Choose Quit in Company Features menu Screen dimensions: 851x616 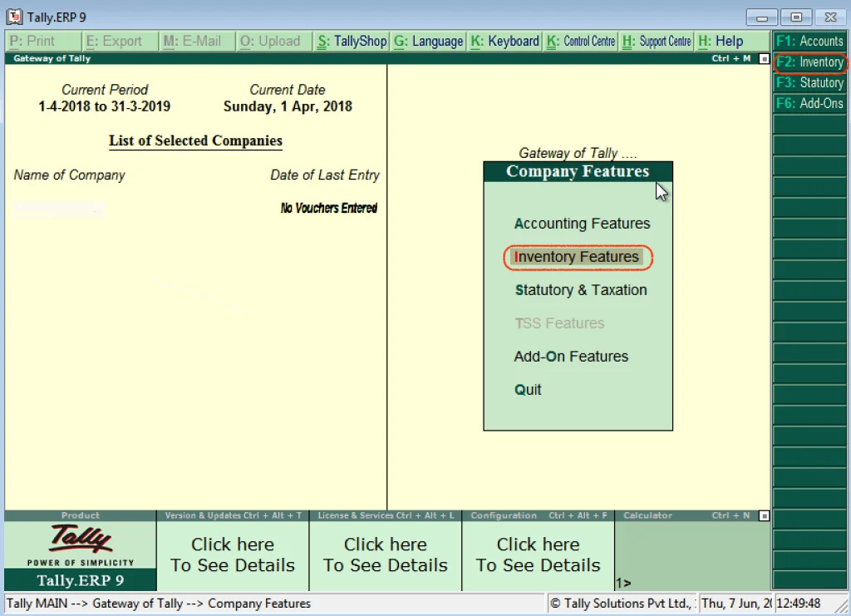[x=528, y=390]
